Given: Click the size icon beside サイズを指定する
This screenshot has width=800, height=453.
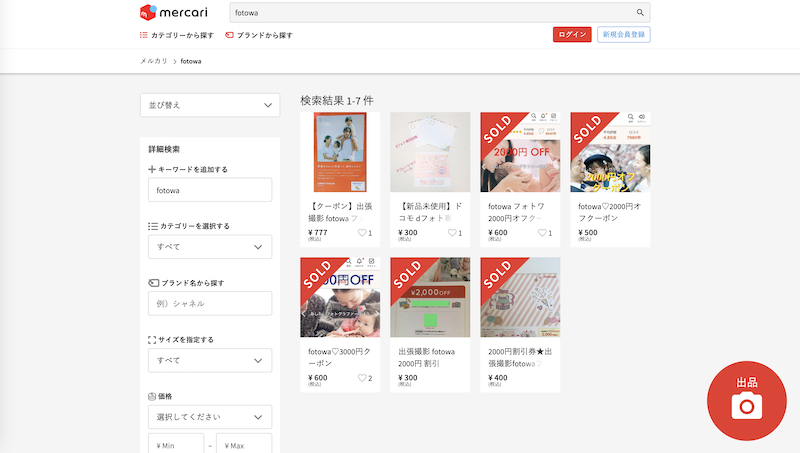Looking at the screenshot, I should [152, 340].
